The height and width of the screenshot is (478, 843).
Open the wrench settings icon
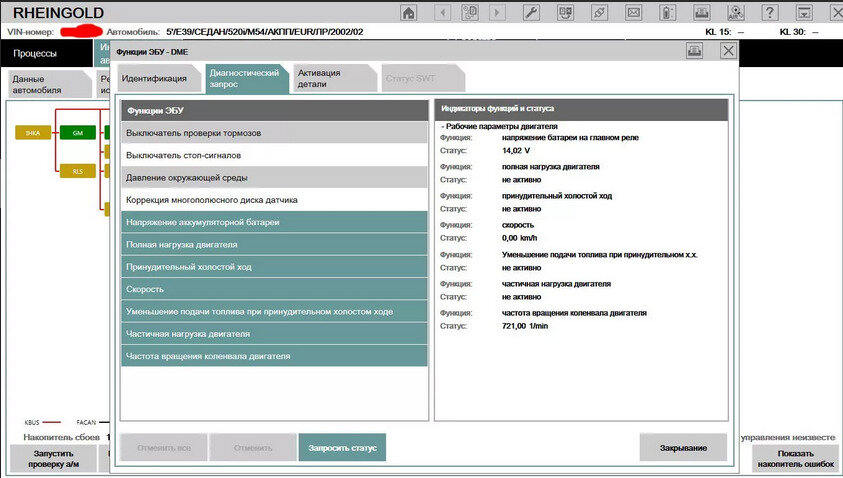531,12
